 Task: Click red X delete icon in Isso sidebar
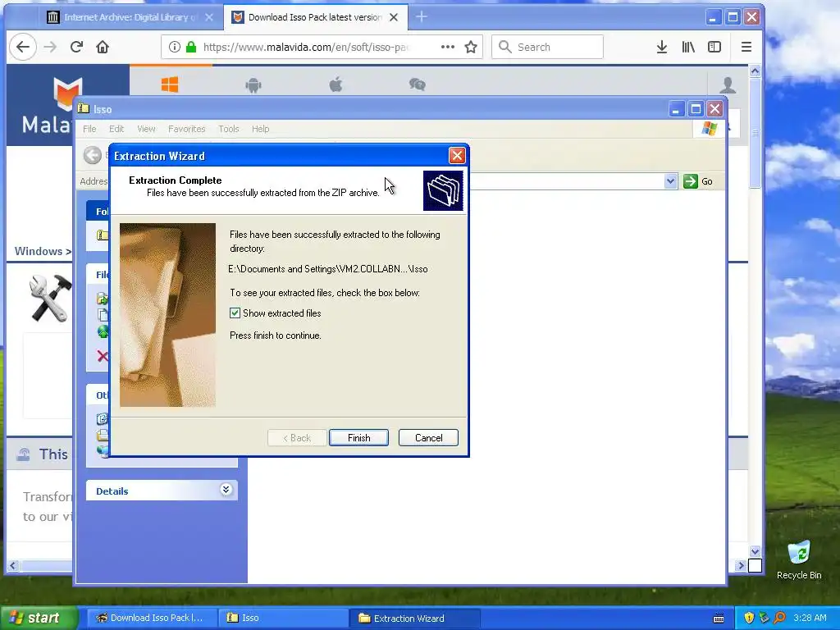pos(103,356)
